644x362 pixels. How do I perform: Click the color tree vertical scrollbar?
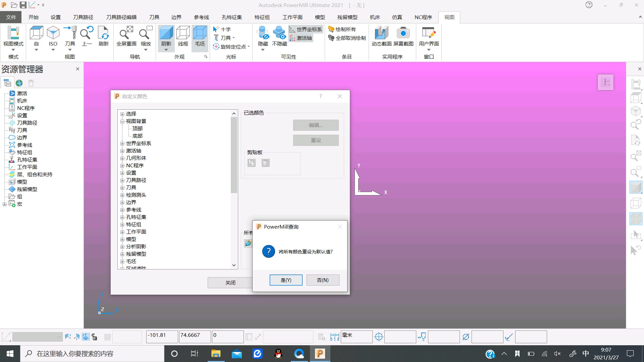point(234,155)
